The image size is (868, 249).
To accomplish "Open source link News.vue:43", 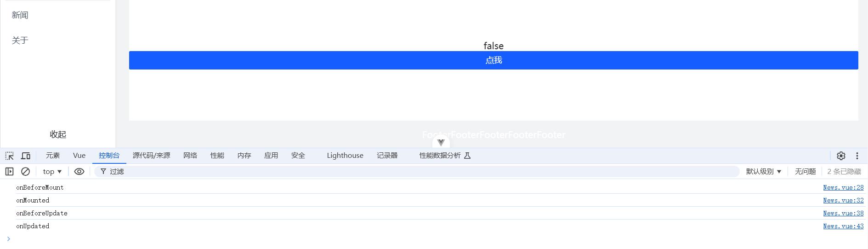I will [x=843, y=226].
